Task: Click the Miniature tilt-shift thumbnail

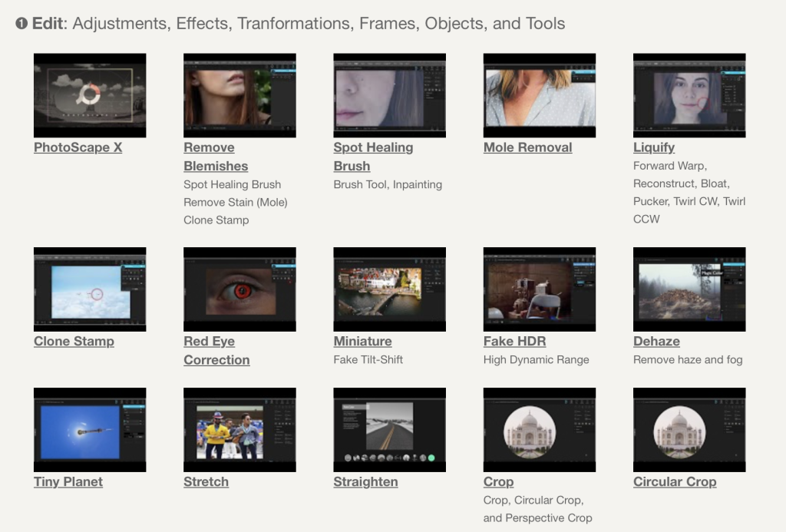Action: tap(389, 289)
